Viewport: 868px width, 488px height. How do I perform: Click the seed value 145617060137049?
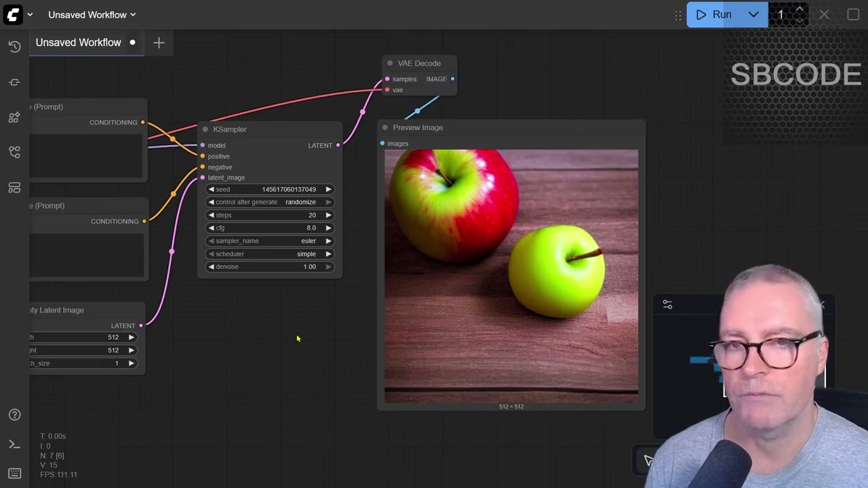(289, 189)
